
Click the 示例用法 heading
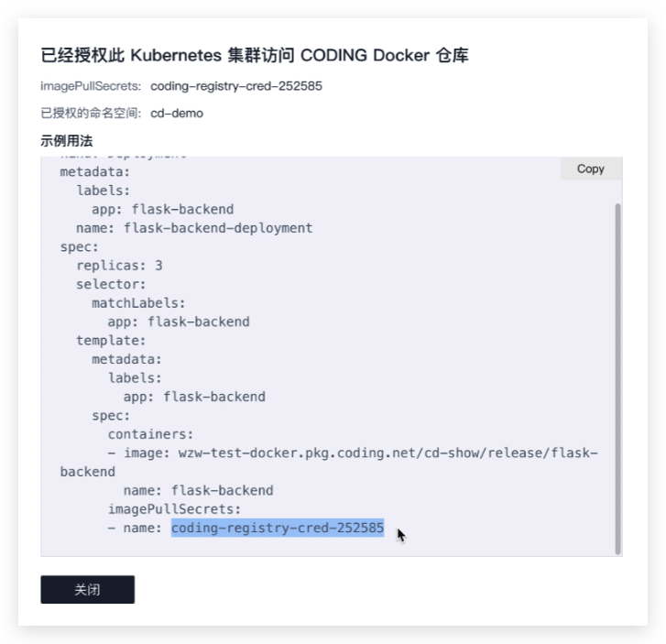pos(67,140)
